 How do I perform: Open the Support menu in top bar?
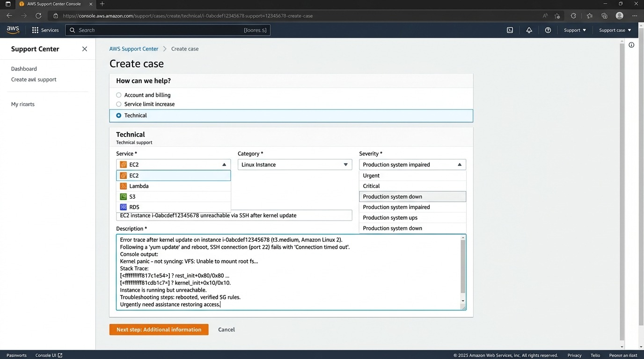tap(575, 30)
